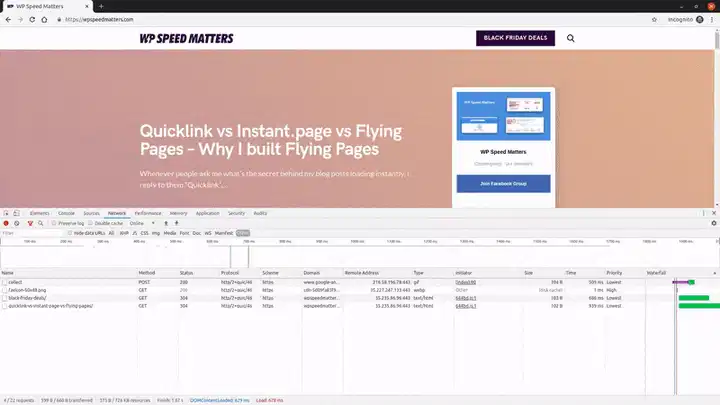This screenshot has width=720, height=405.
Task: Click the site search magnifier icon in header
Action: (x=570, y=38)
